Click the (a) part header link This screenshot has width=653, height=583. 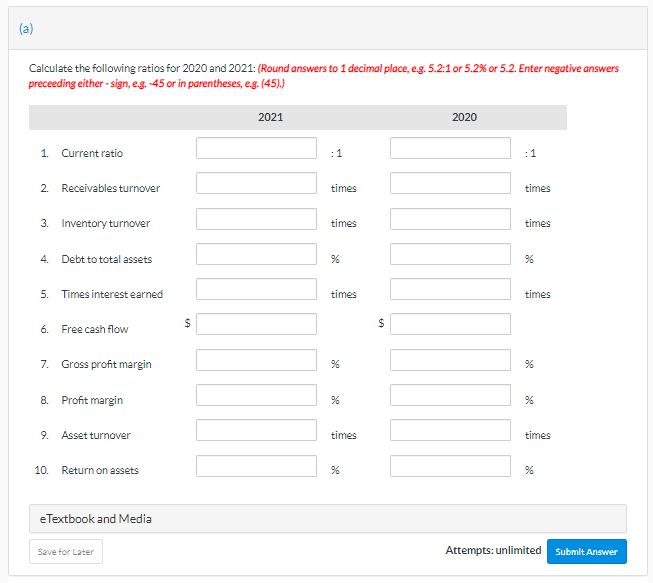coord(26,28)
